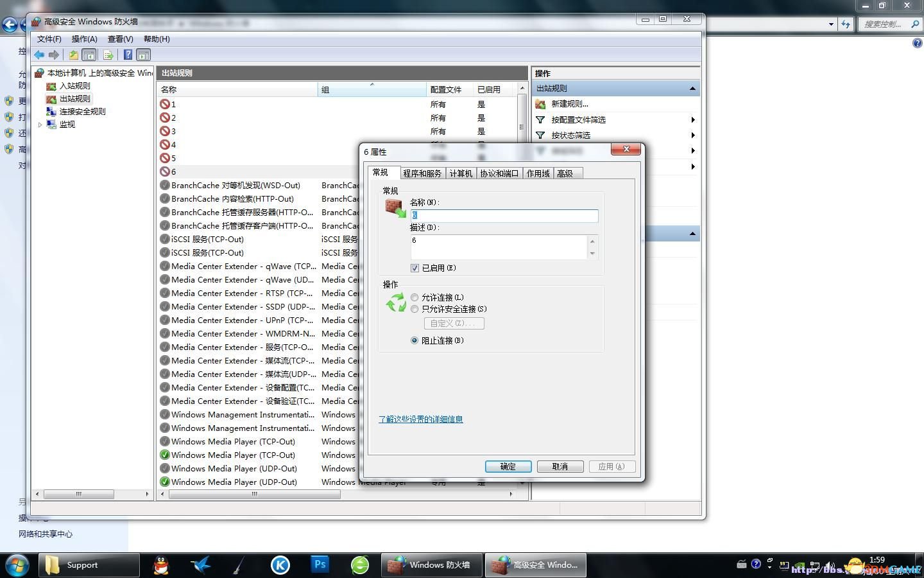This screenshot has height=578, width=924.
Task: Click description field down scroll arrow
Action: [x=592, y=254]
